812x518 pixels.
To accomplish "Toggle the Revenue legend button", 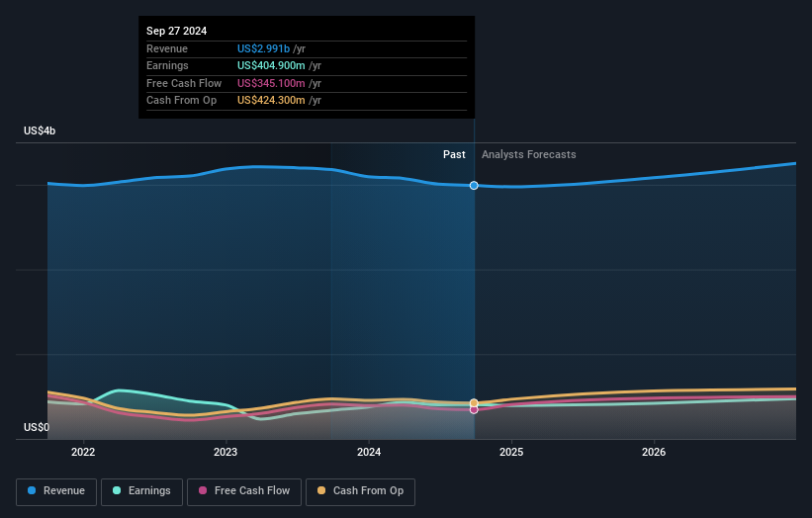I will click(56, 491).
